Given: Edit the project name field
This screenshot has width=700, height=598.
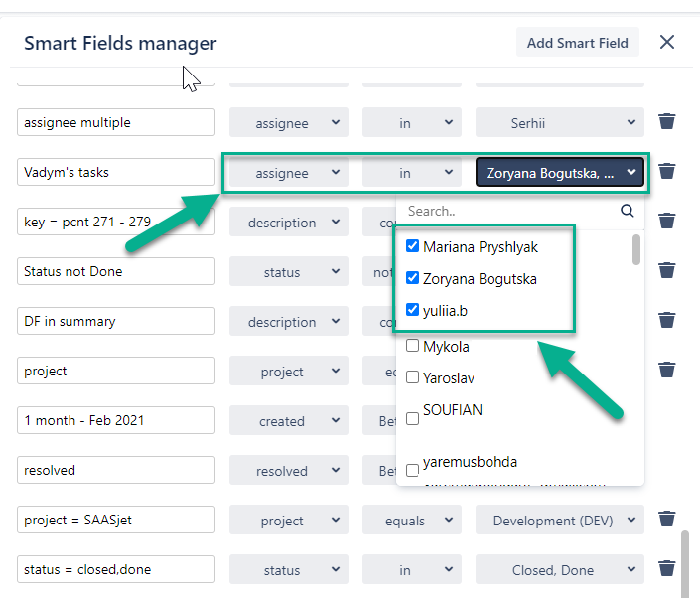Looking at the screenshot, I should pos(116,371).
